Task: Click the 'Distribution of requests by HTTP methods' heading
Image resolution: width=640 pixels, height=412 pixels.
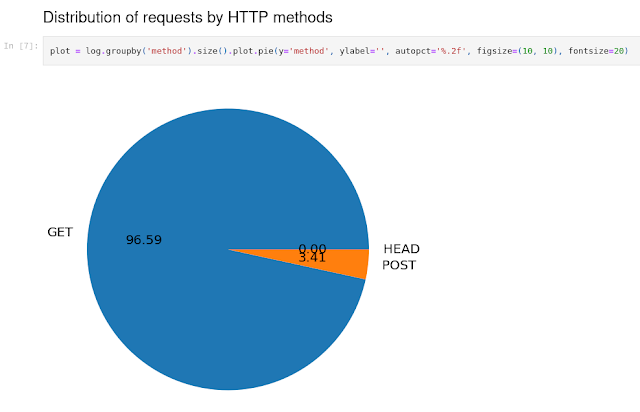Action: tap(172, 16)
